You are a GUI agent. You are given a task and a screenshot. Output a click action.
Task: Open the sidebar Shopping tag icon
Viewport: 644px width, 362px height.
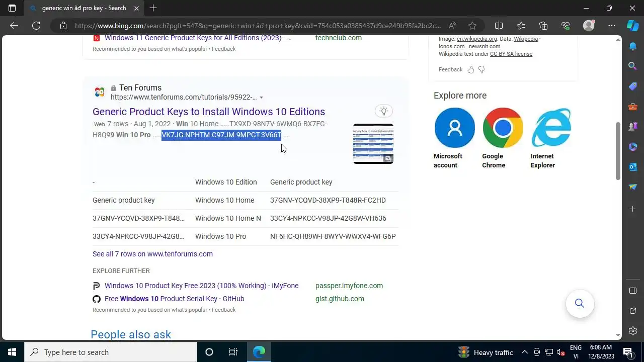coord(633,86)
